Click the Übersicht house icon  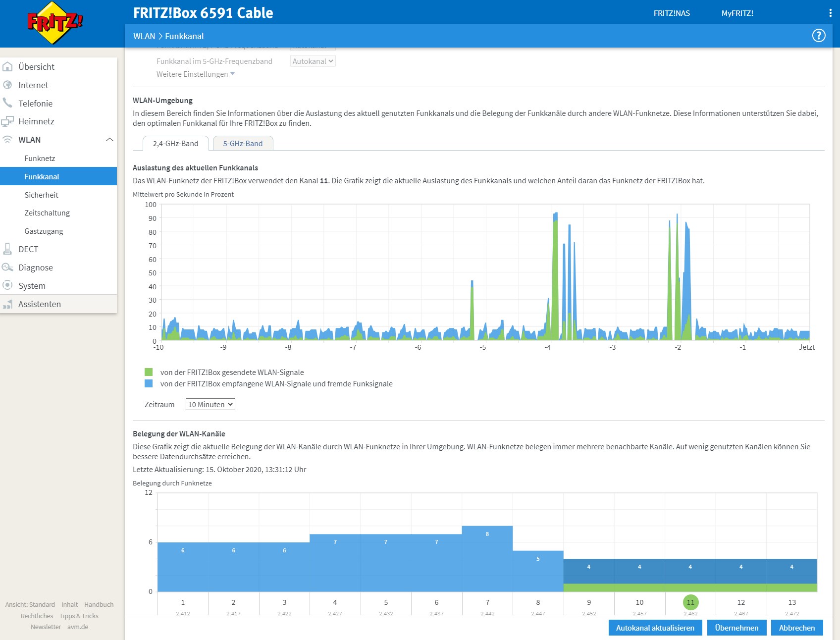pos(7,67)
